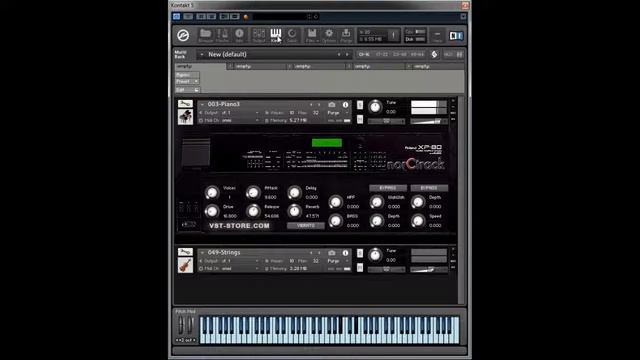
Task: Open the Quick-load icon
Action: pos(292,35)
